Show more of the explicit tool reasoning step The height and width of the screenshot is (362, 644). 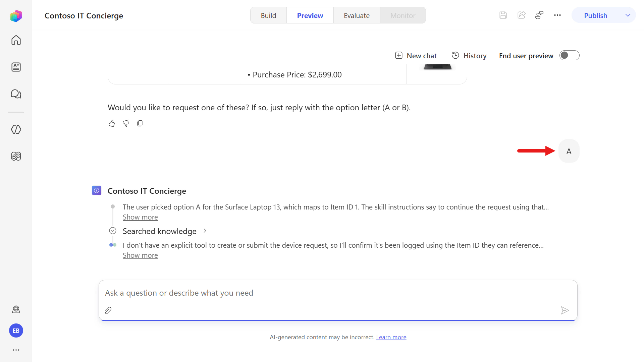point(140,255)
